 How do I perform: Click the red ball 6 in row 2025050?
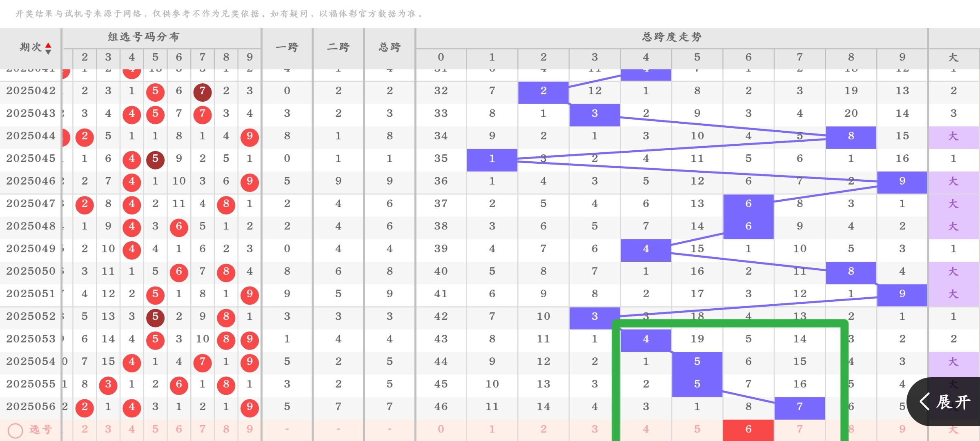pos(178,272)
